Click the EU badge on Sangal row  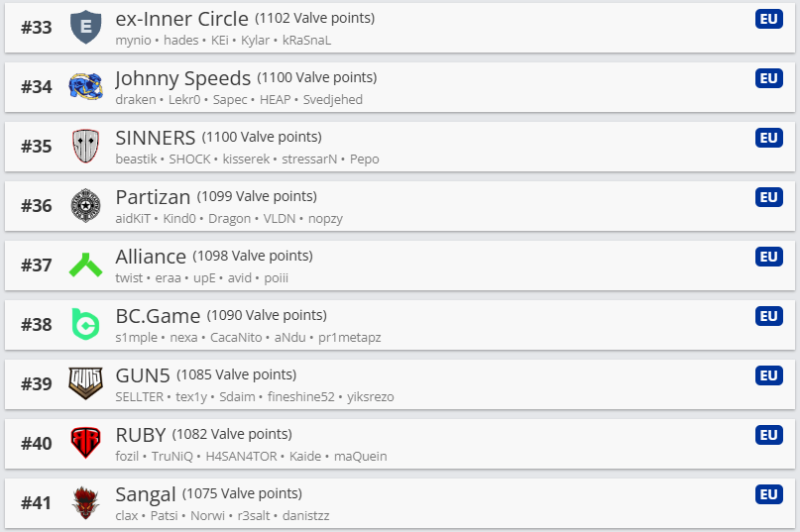pos(768,494)
